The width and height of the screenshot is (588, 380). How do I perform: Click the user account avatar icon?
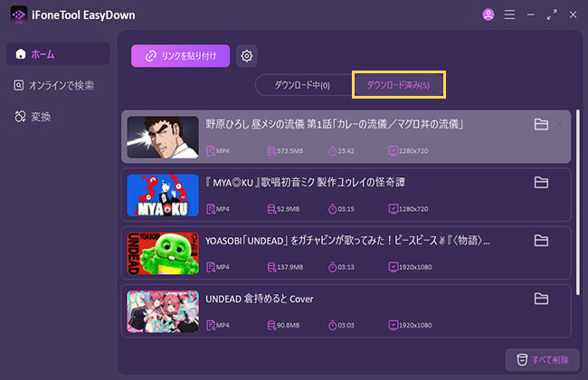click(488, 15)
